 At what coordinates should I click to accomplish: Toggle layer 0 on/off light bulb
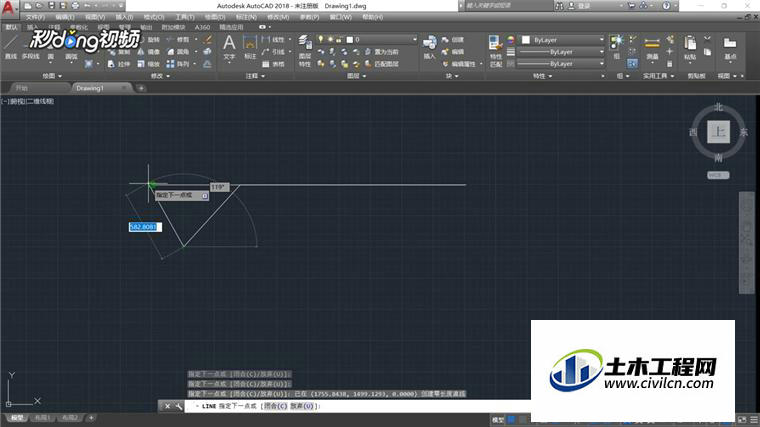[320, 39]
